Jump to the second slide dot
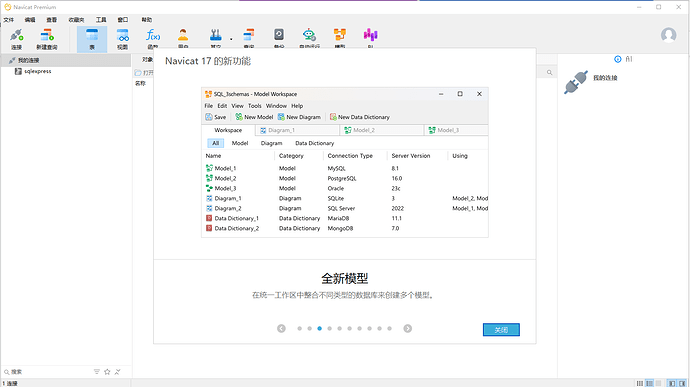 (x=309, y=328)
